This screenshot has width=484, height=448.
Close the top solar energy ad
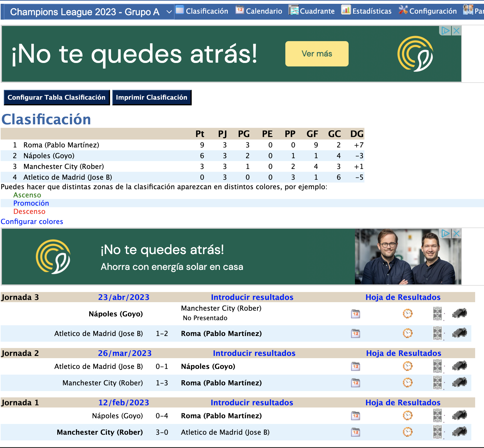[x=456, y=31]
